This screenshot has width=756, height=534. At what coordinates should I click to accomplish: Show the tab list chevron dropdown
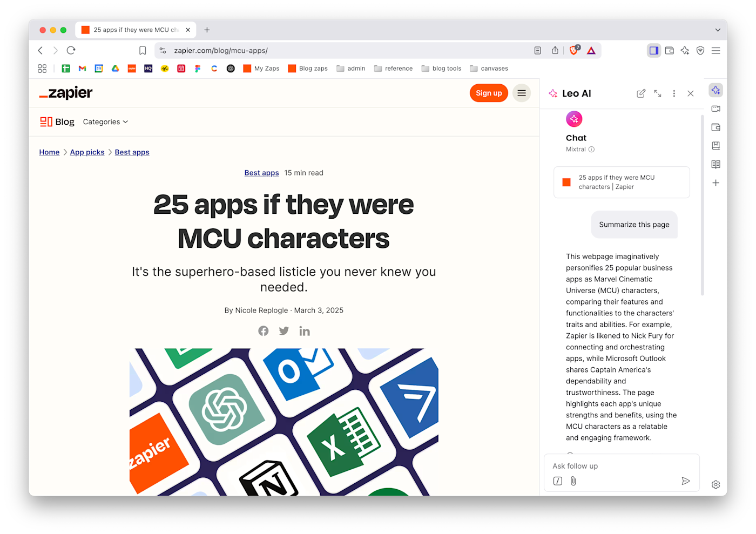(x=718, y=30)
